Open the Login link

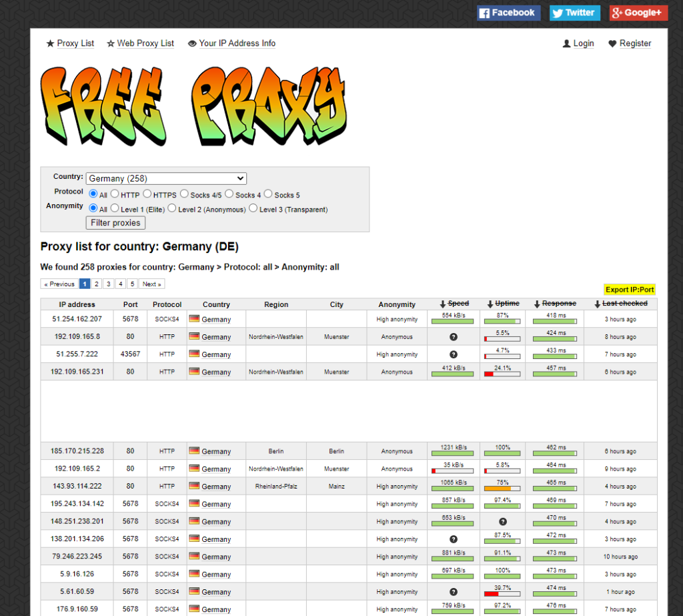click(x=583, y=43)
